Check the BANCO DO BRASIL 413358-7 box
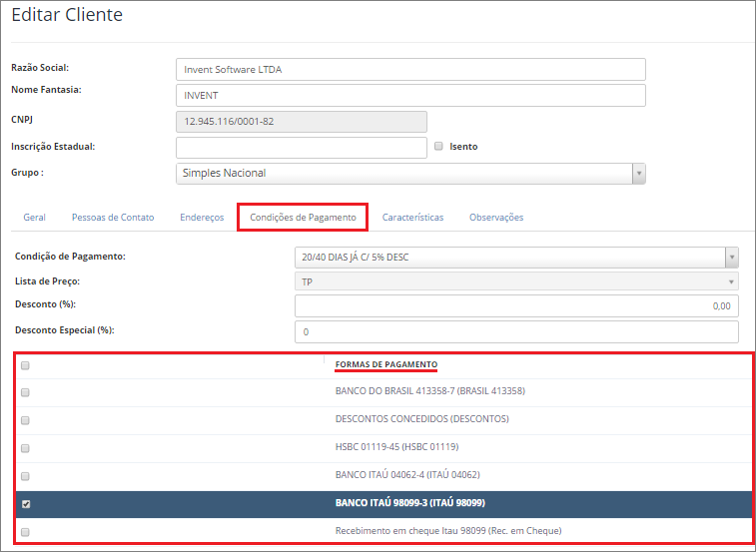The image size is (756, 552). point(25,392)
